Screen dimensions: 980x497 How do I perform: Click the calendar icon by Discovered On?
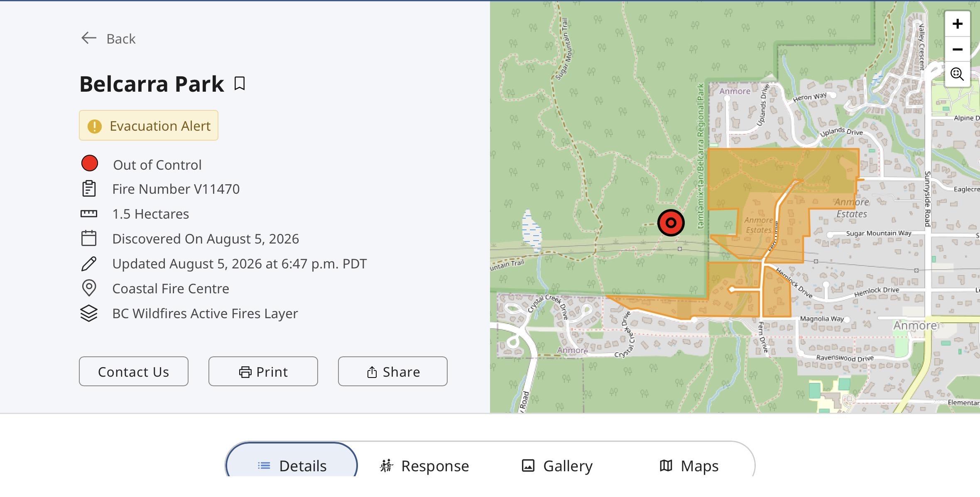point(89,239)
